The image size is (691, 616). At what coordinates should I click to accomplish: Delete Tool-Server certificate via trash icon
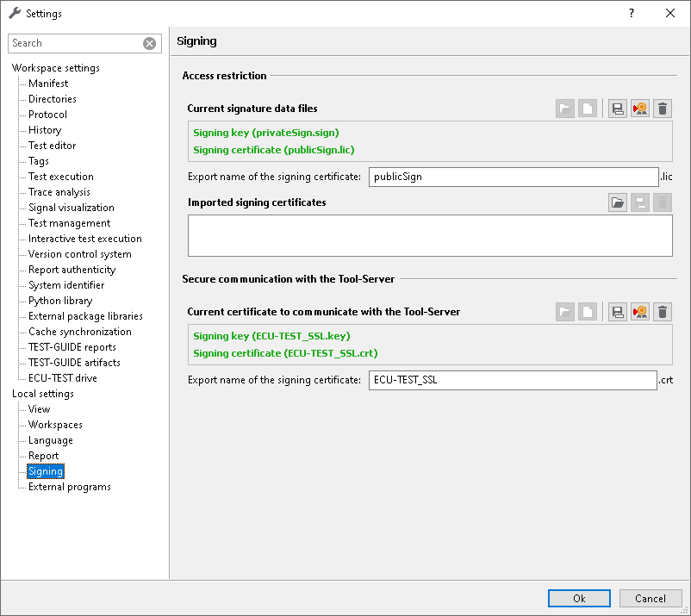pyautogui.click(x=663, y=312)
